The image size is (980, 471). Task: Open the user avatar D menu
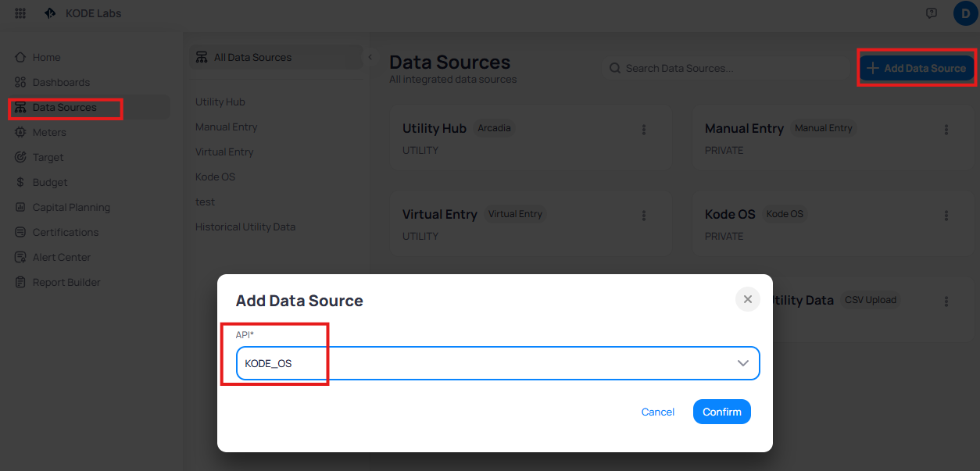966,13
